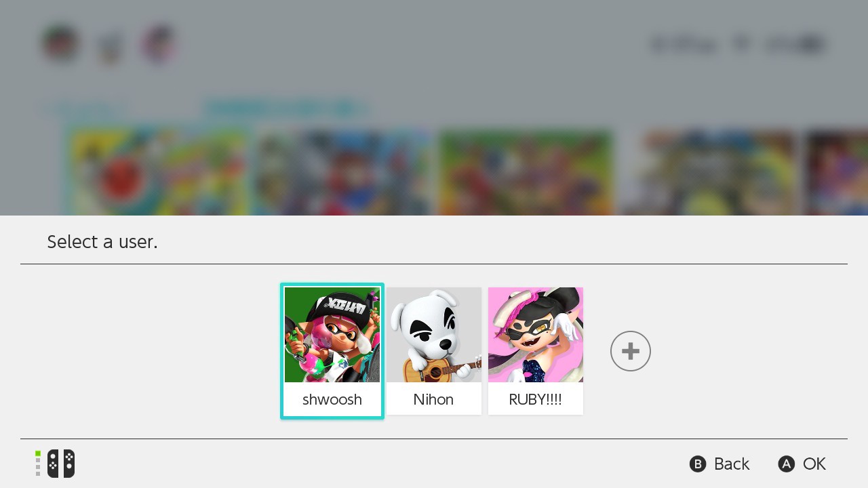Confirm with the OK label

point(814,464)
